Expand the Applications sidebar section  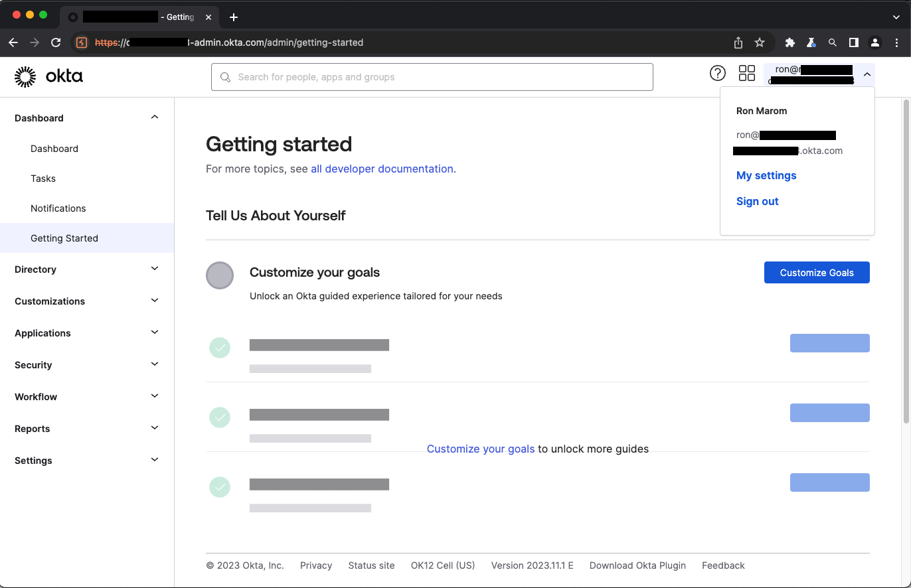pyautogui.click(x=155, y=332)
